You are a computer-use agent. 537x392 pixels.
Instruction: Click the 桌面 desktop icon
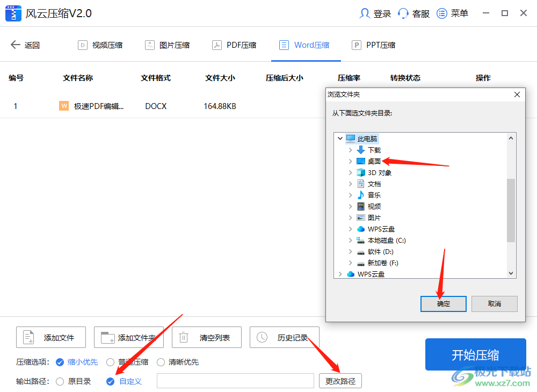361,161
